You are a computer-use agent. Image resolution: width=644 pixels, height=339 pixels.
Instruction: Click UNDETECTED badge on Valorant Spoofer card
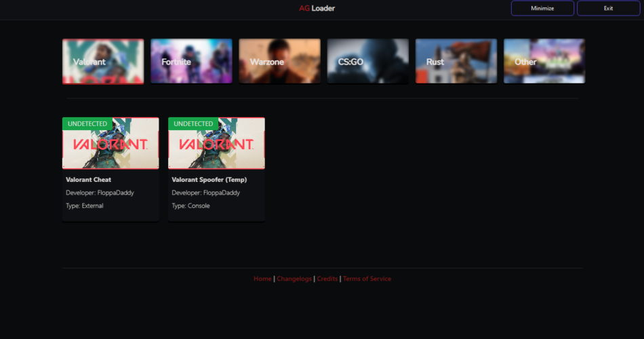click(x=193, y=123)
